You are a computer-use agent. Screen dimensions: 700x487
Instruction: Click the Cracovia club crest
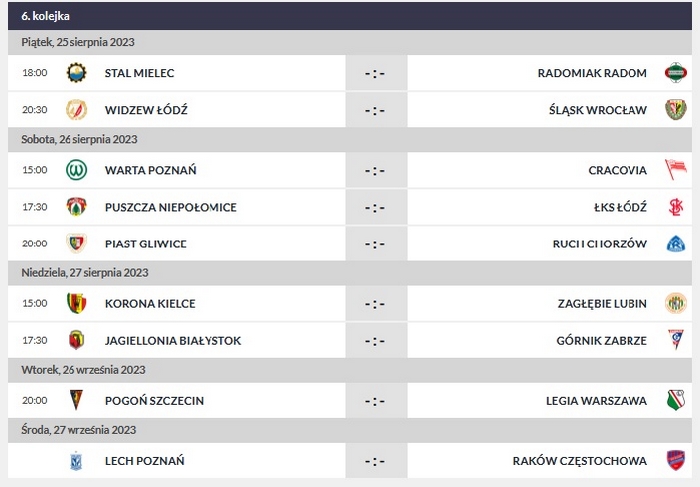click(676, 170)
